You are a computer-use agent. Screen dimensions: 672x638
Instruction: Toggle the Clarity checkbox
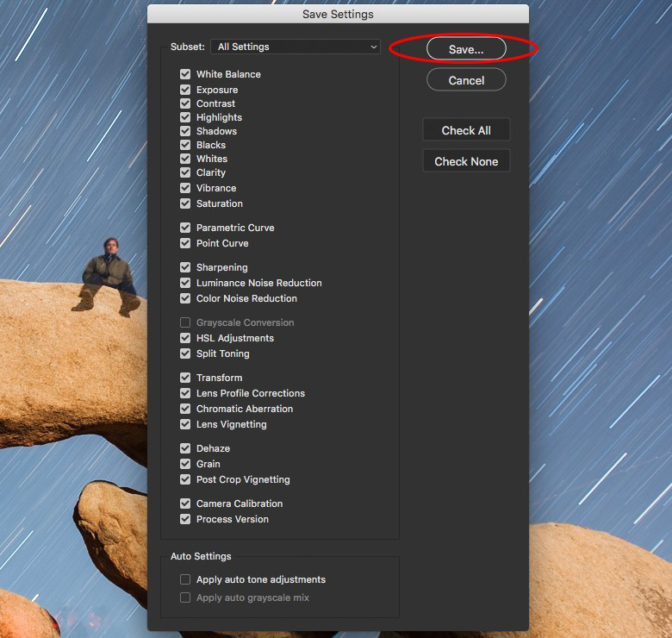click(x=185, y=172)
